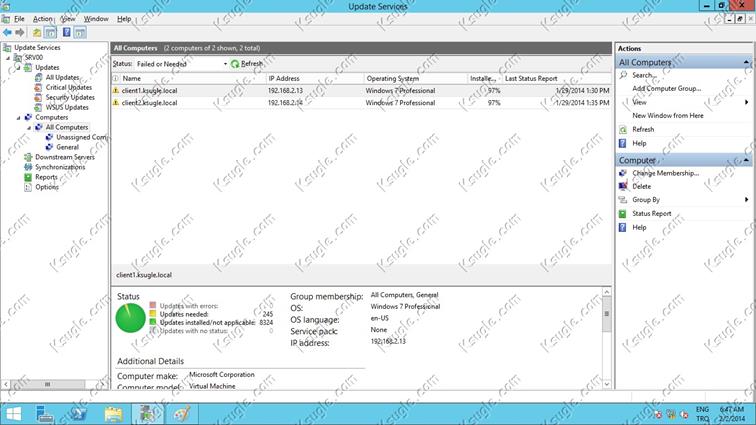Click the Back arrow toolbar icon
The height and width of the screenshot is (425, 756).
pyautogui.click(x=7, y=32)
